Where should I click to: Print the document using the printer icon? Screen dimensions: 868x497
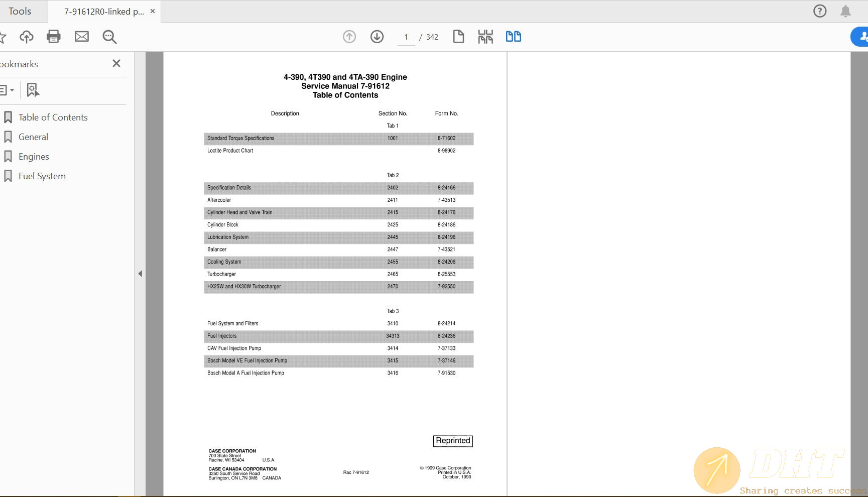(54, 37)
